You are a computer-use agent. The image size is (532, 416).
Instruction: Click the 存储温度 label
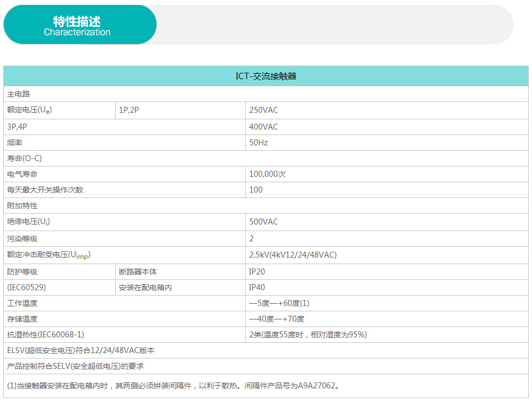tap(22, 319)
